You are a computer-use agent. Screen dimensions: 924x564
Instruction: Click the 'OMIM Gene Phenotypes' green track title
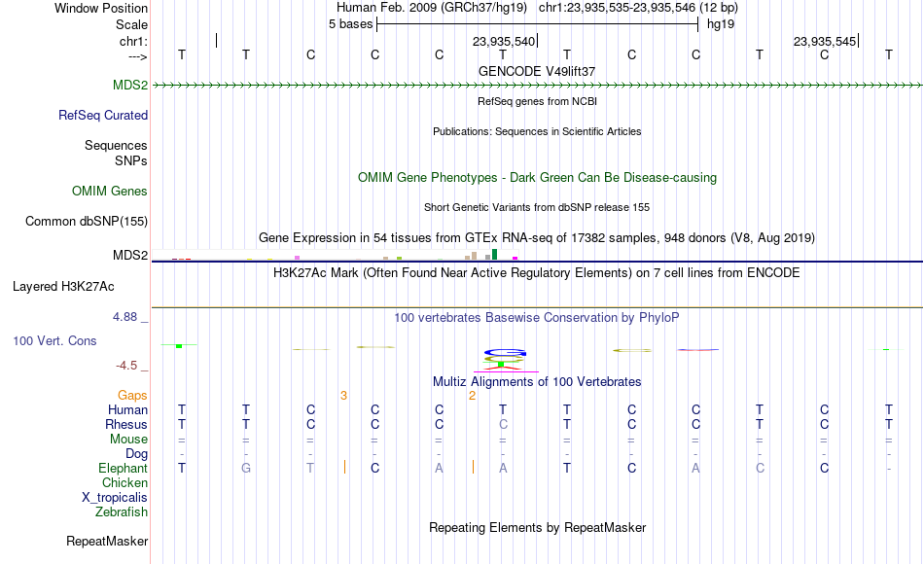coord(537,177)
